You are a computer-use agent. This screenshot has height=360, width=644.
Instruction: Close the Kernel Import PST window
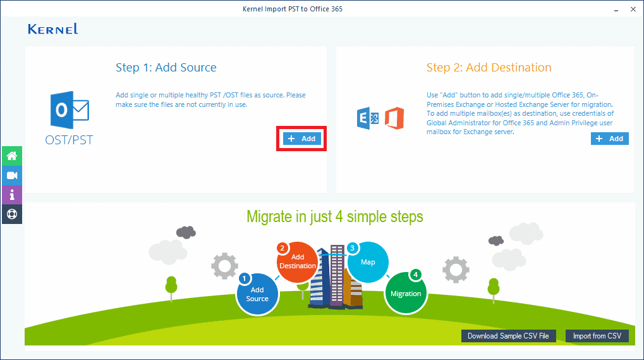click(633, 9)
